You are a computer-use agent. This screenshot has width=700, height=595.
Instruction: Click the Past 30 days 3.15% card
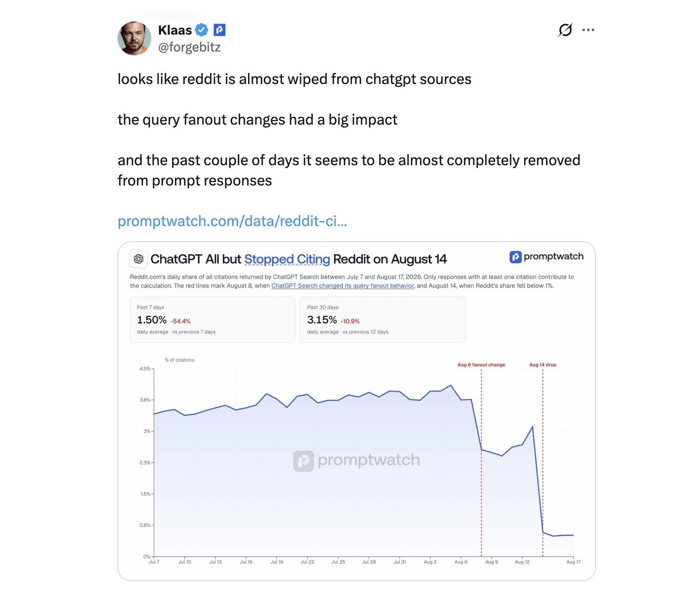(x=382, y=319)
